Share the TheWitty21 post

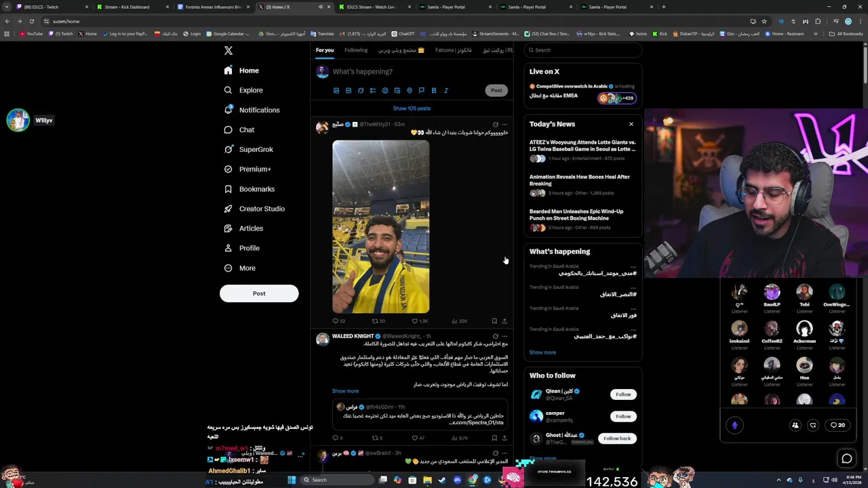tap(505, 321)
